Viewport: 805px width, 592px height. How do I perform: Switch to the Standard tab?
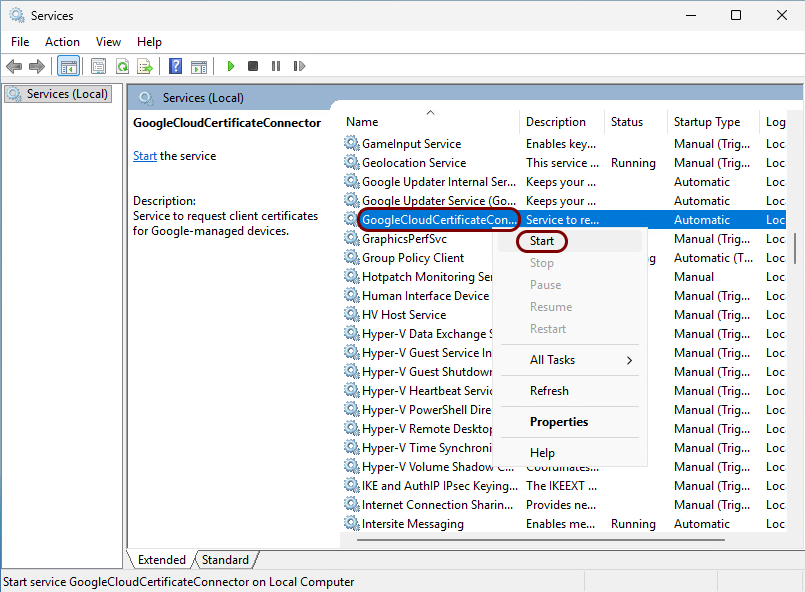pyautogui.click(x=225, y=560)
